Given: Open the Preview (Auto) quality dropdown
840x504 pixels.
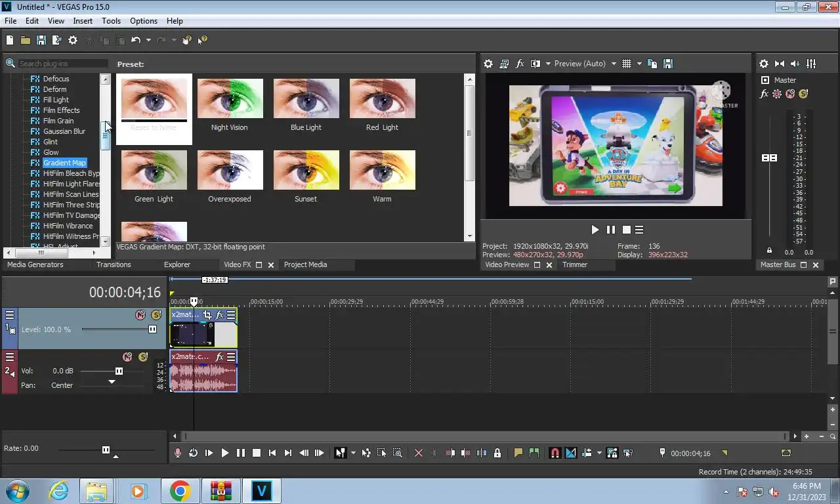Looking at the screenshot, I should coord(585,64).
